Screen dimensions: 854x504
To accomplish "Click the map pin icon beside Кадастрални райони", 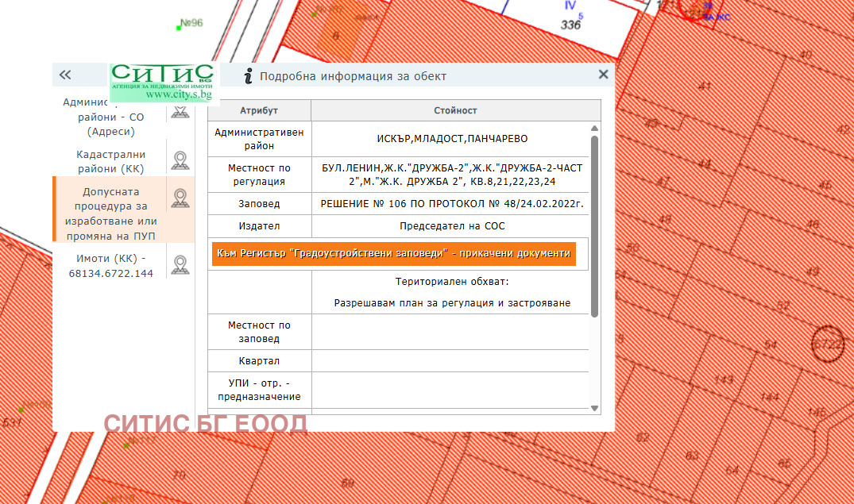I will [x=180, y=160].
